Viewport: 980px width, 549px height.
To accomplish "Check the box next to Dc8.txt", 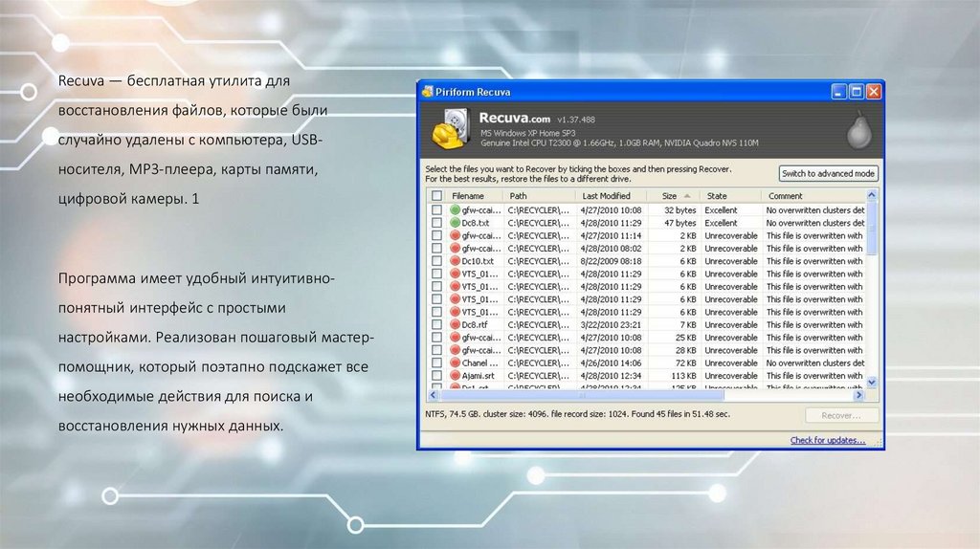I will point(436,223).
